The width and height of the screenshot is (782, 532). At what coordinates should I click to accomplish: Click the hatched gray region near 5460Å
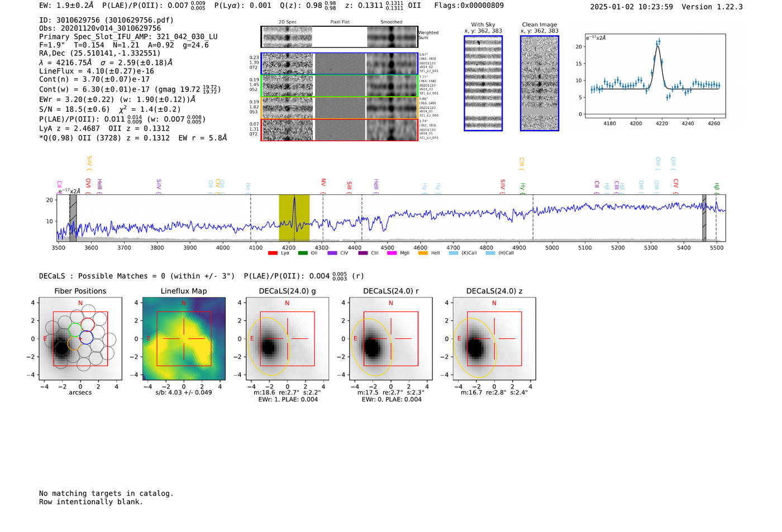704,218
